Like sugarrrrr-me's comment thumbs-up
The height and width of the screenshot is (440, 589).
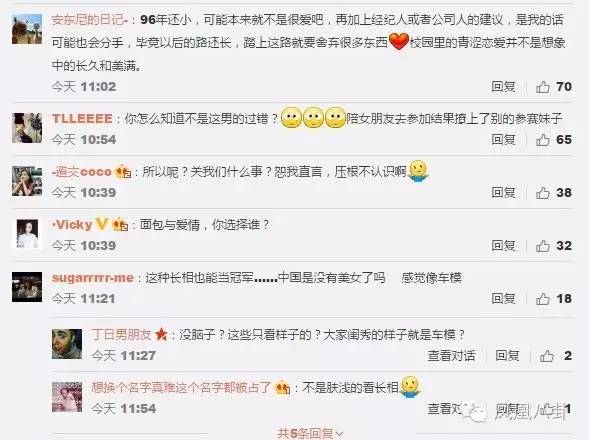point(542,299)
